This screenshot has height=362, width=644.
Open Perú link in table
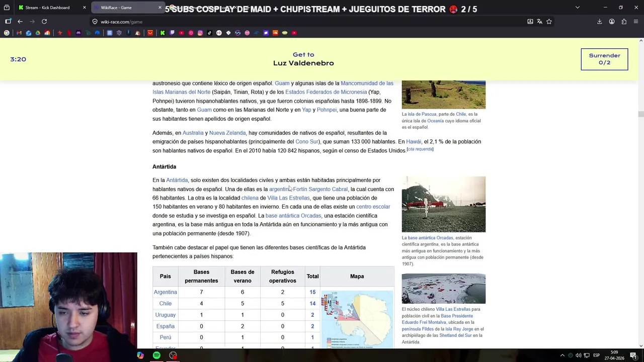[165, 337]
